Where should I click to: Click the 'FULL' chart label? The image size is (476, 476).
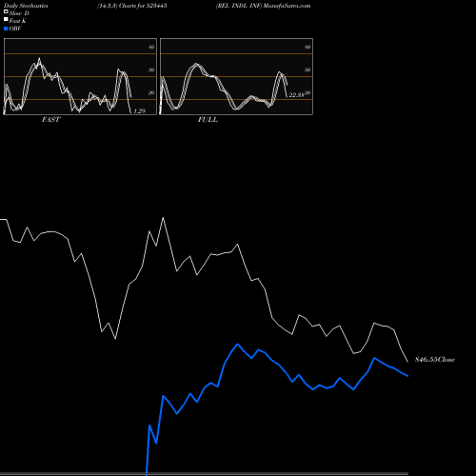click(x=208, y=120)
